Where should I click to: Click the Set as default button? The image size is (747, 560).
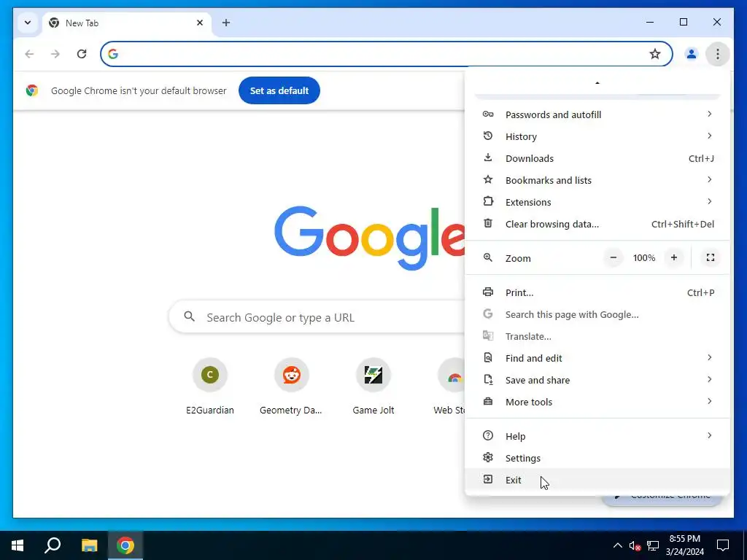point(279,90)
